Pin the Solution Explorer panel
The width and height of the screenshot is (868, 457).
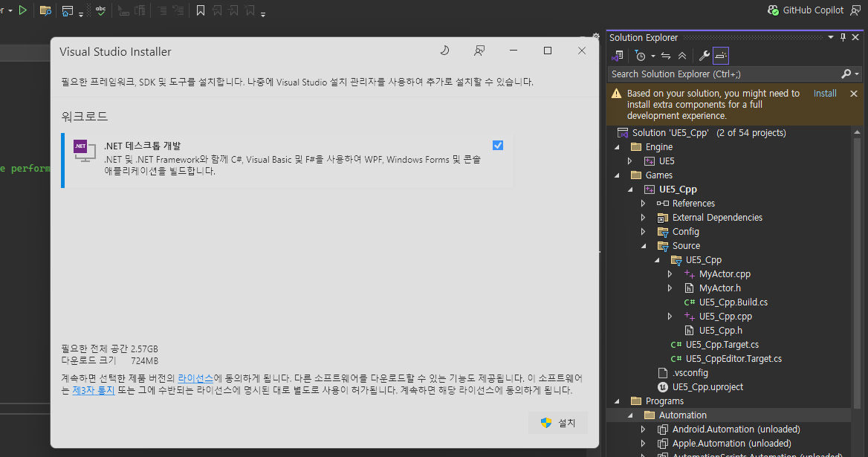843,37
